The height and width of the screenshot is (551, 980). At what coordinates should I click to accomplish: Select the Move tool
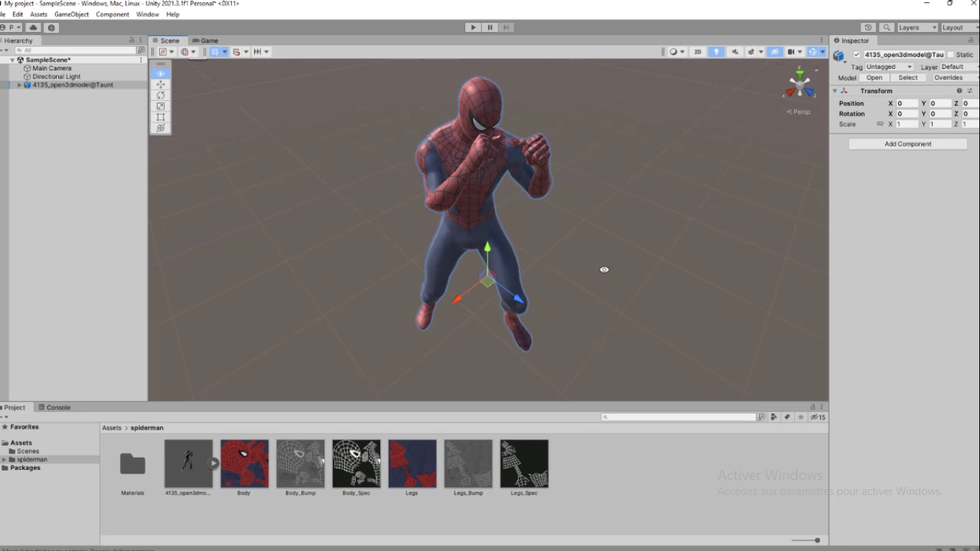pyautogui.click(x=161, y=84)
